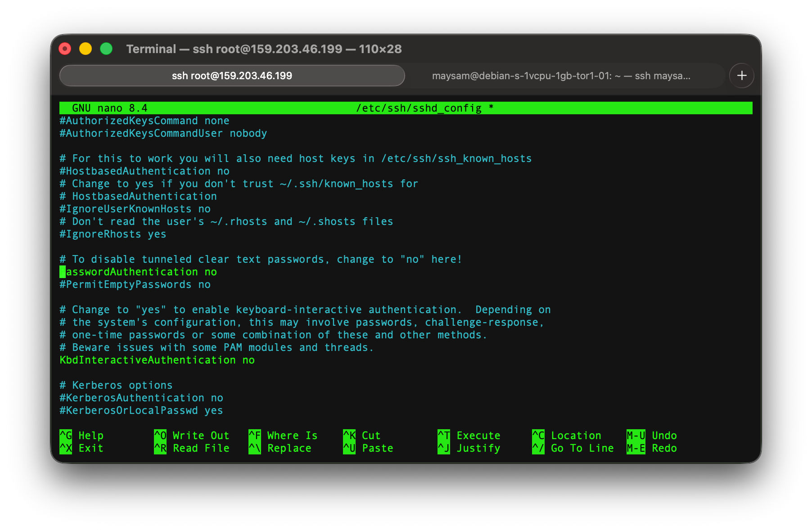Click the M-E Redo shortcut key
Viewport: 812px width, 530px height.
tap(636, 448)
